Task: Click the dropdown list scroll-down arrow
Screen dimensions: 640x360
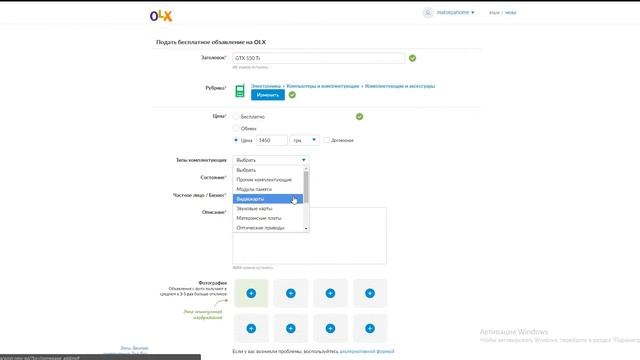Action: click(306, 229)
